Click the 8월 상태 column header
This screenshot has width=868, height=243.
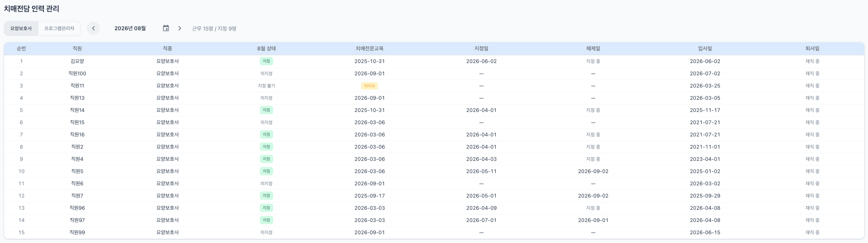266,49
